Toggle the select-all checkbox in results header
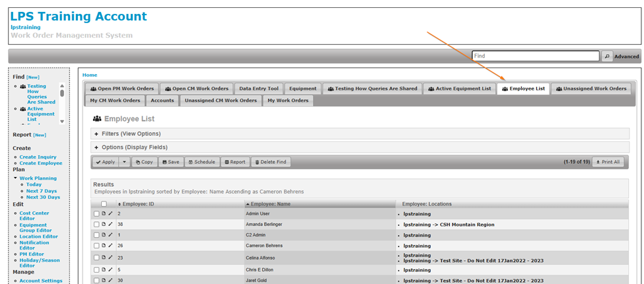Image resolution: width=644 pixels, height=284 pixels. point(104,204)
